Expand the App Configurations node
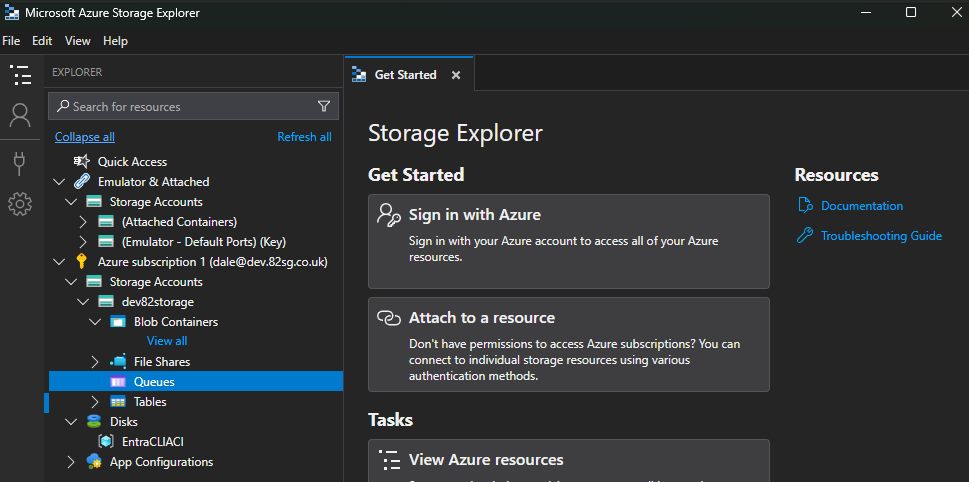Screen dimensions: 969x482 71,462
